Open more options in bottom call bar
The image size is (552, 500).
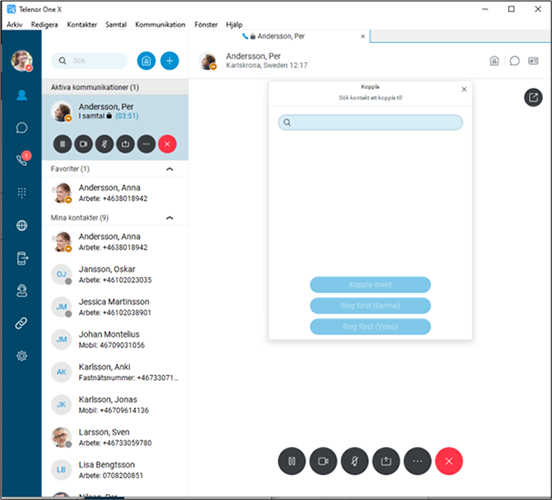pos(418,461)
